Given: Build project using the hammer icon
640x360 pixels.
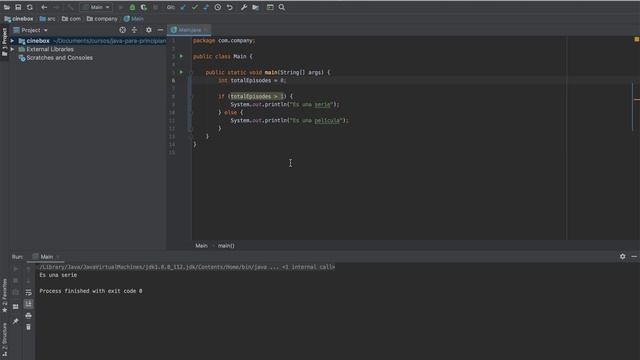Looking at the screenshot, I should pos(70,7).
